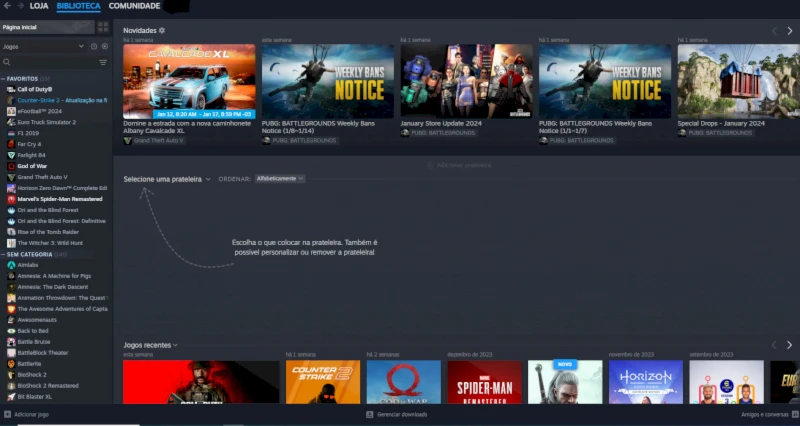800x426 pixels.
Task: Click the Farlight 84 game icon
Action: point(11,155)
